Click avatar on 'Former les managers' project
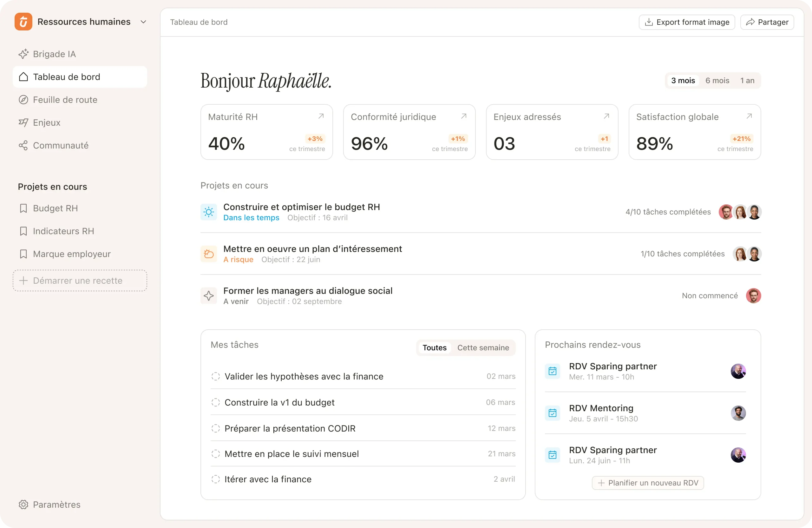 (753, 295)
